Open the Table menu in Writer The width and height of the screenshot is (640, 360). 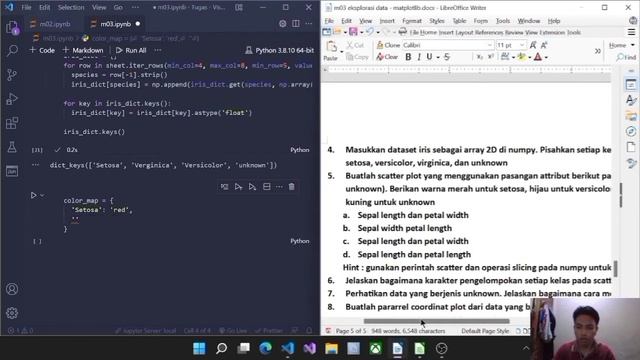click(x=459, y=21)
